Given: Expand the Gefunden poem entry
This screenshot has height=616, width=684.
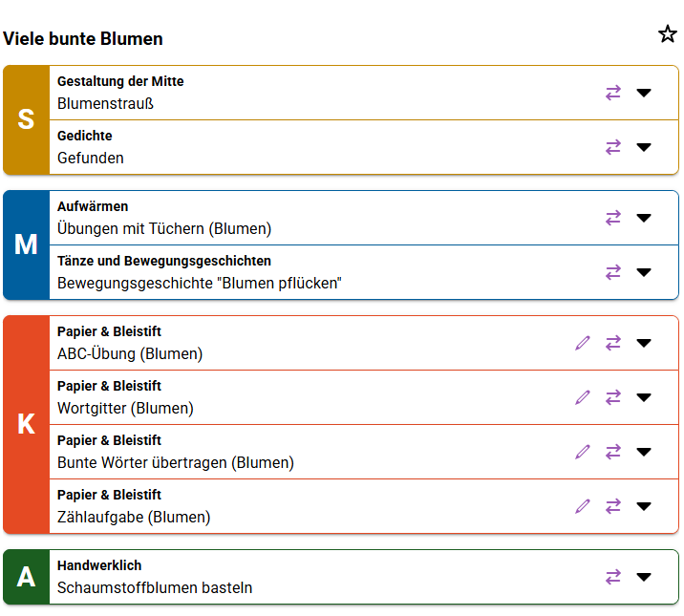Looking at the screenshot, I should coord(644,147).
